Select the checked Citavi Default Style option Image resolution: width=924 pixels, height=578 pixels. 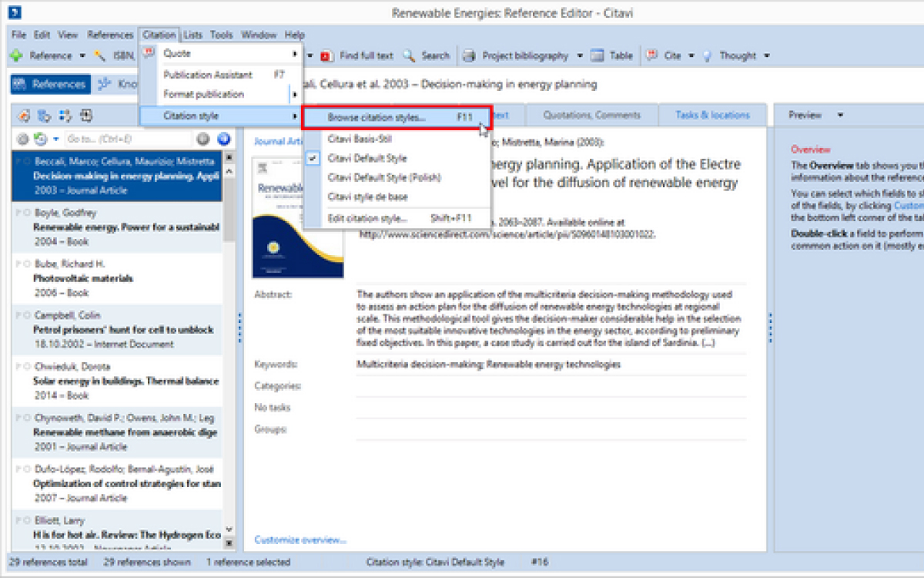pyautogui.click(x=367, y=158)
